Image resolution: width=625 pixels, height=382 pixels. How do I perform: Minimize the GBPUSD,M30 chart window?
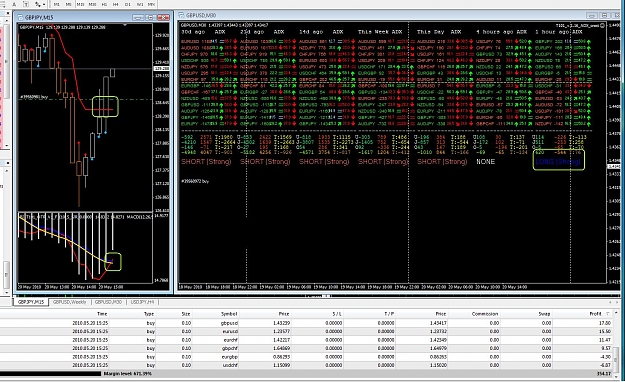(592, 15)
